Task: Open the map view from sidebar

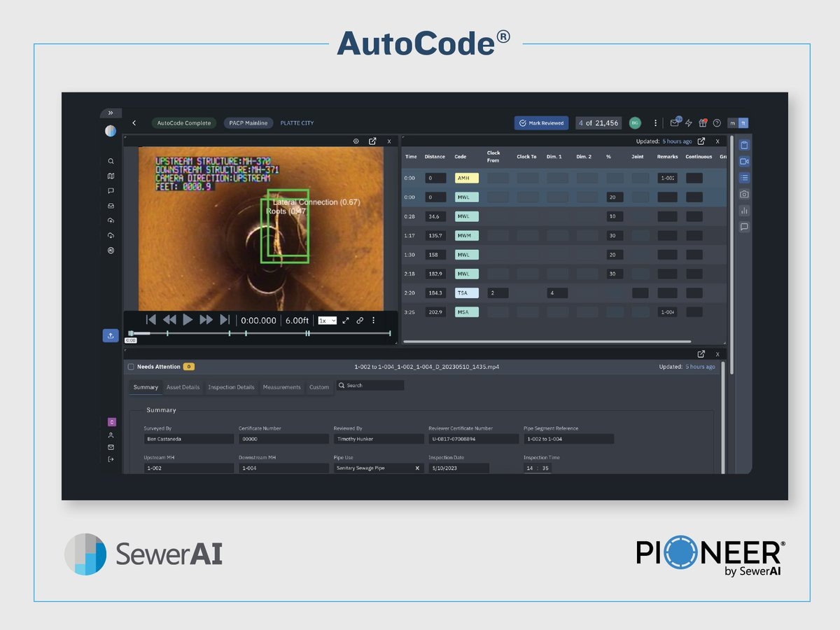Action: coord(111,176)
